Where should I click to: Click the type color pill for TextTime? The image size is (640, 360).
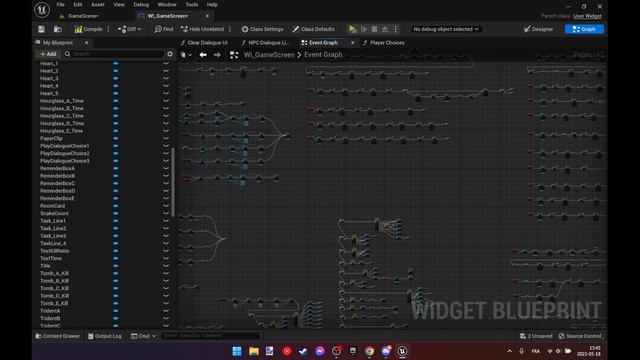[x=116, y=258]
